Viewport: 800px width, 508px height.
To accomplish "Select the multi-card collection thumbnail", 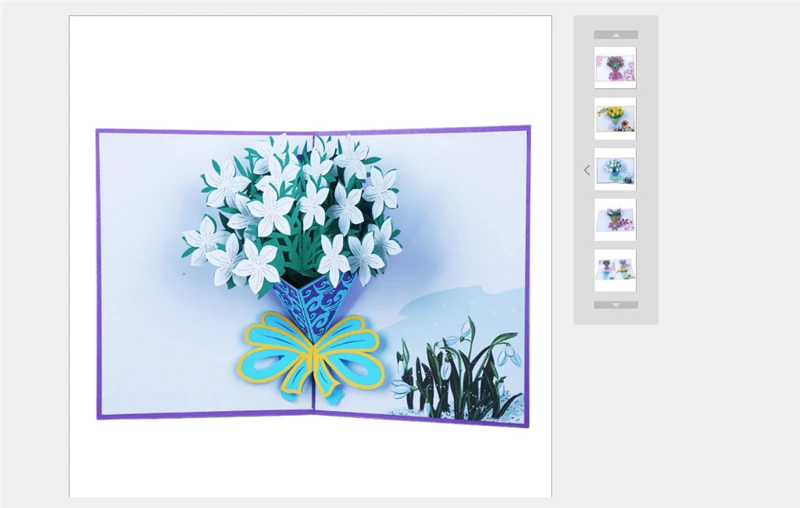I will tap(615, 270).
